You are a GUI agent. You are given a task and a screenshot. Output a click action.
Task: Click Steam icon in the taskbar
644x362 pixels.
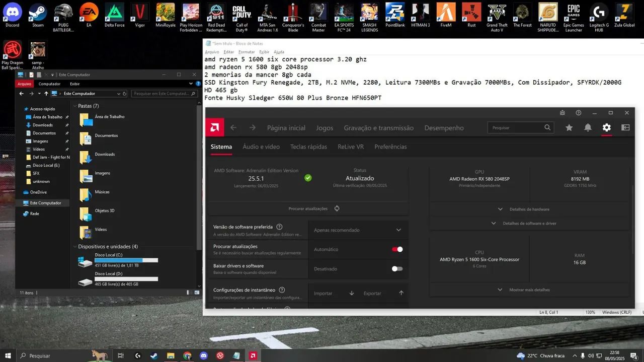coord(154,355)
